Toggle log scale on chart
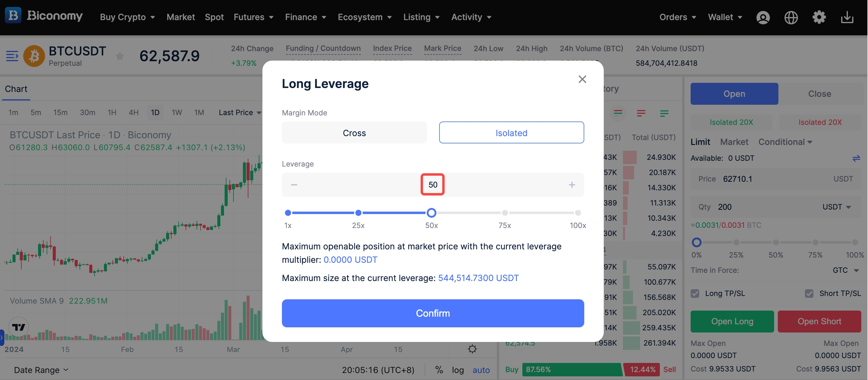 [457, 370]
